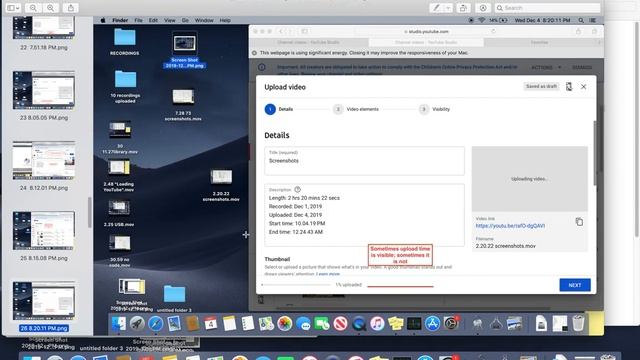Select the 24 8.12.01 PM.png thumbnail
The image size is (640, 360).
click(x=44, y=160)
